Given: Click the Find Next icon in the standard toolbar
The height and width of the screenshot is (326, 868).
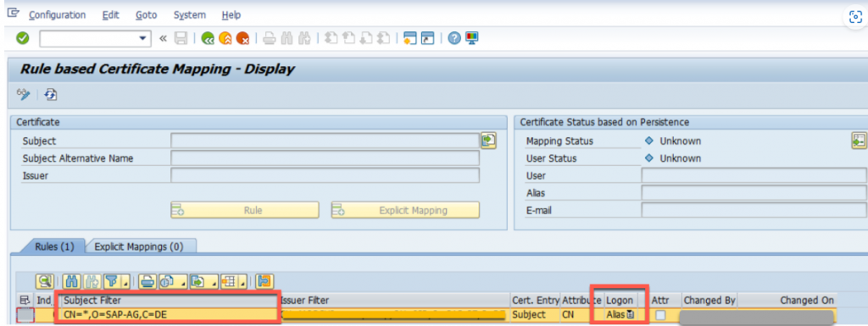Looking at the screenshot, I should click(x=304, y=38).
